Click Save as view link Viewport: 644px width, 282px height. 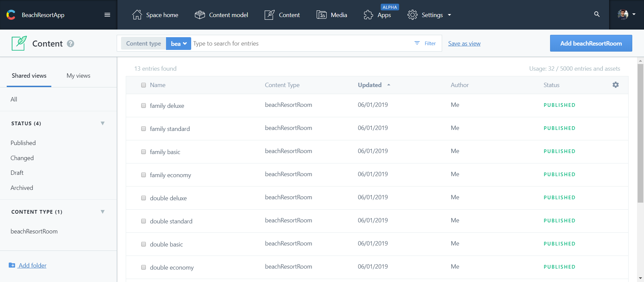pyautogui.click(x=464, y=44)
